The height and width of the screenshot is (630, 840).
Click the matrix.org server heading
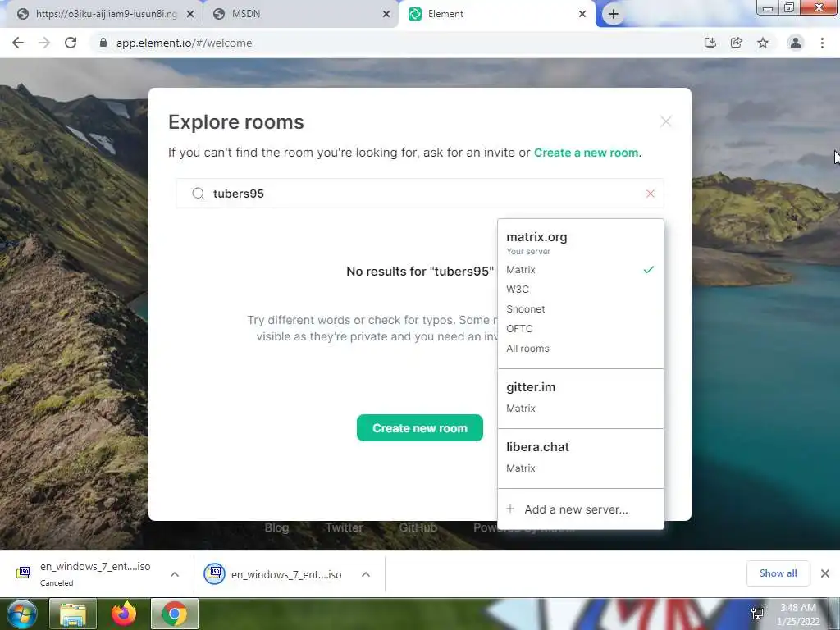point(536,237)
